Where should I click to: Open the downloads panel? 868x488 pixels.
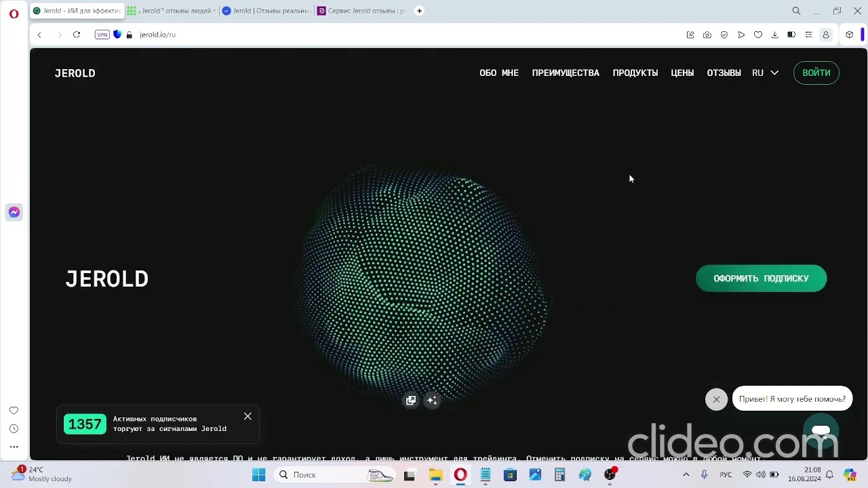point(774,35)
